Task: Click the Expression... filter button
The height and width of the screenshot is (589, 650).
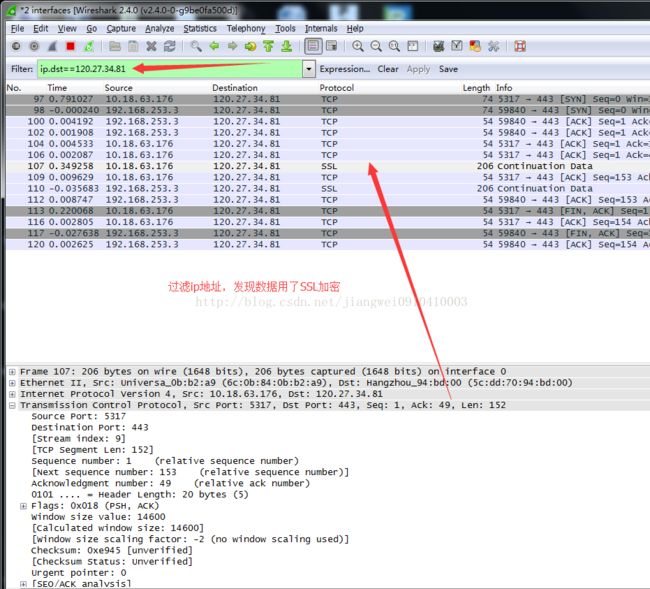Action: point(345,69)
